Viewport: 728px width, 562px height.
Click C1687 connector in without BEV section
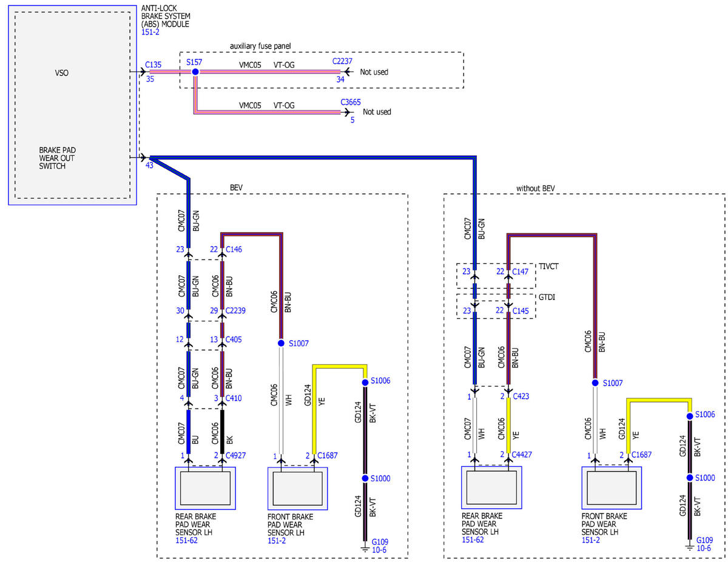(x=641, y=455)
